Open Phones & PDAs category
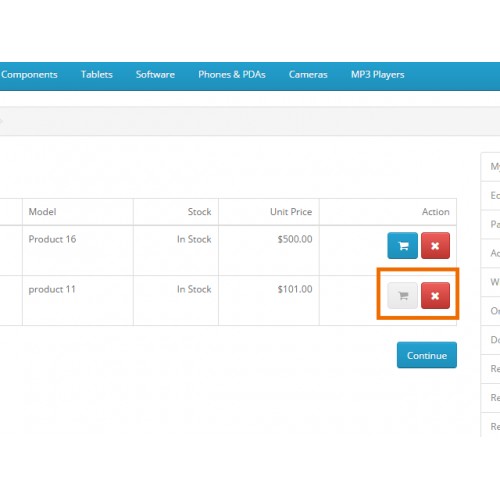Image resolution: width=500 pixels, height=500 pixels. click(x=232, y=74)
